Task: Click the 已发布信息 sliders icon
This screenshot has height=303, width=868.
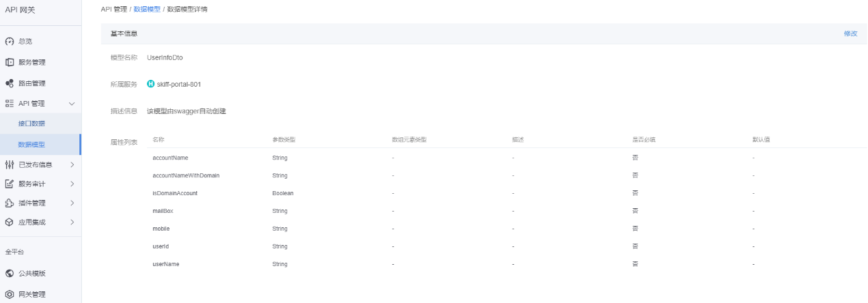Action: pyautogui.click(x=10, y=164)
